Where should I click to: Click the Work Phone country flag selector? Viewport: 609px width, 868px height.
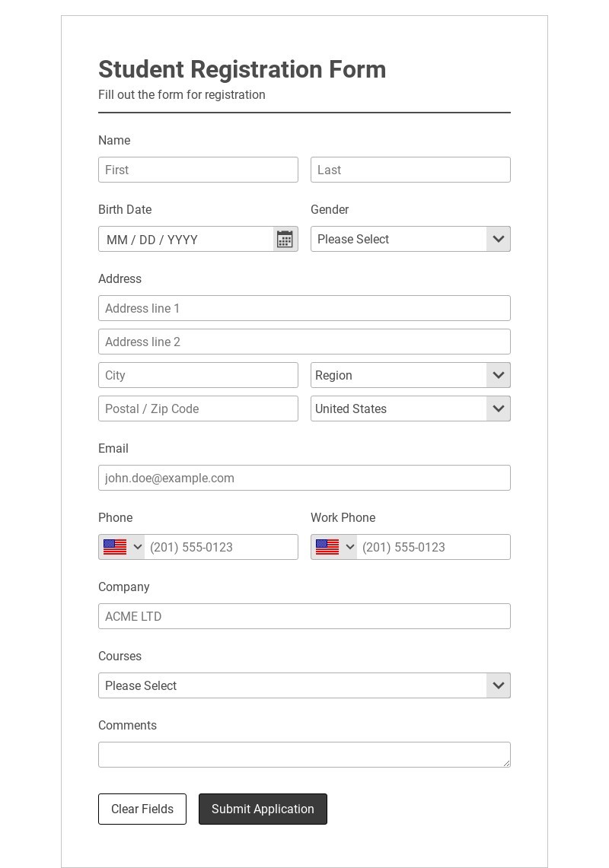tap(334, 547)
